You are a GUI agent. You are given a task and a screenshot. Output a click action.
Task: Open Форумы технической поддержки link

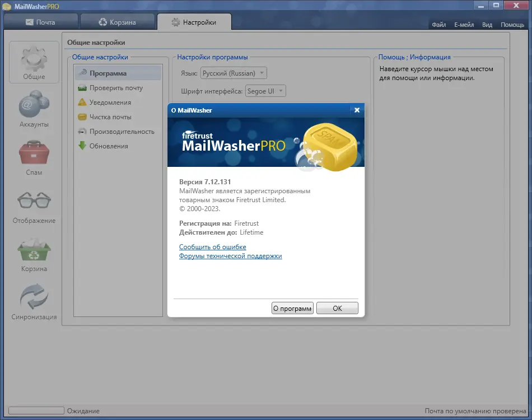pos(230,256)
